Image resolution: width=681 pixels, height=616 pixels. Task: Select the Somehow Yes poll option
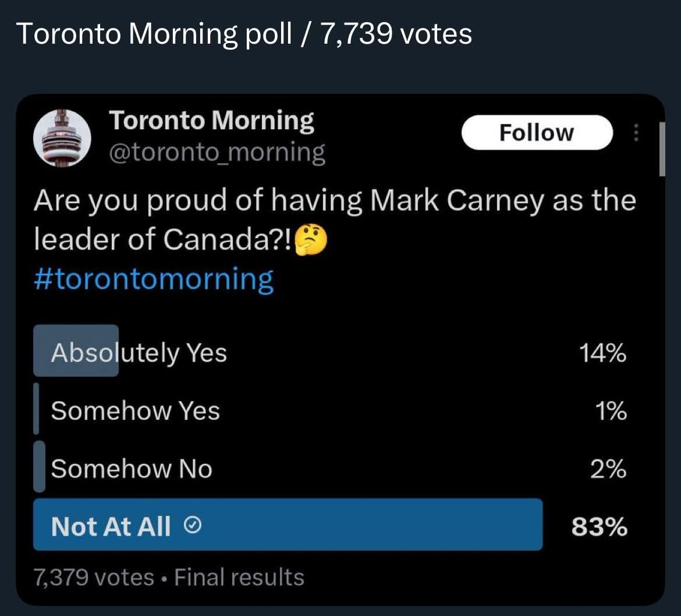click(136, 411)
